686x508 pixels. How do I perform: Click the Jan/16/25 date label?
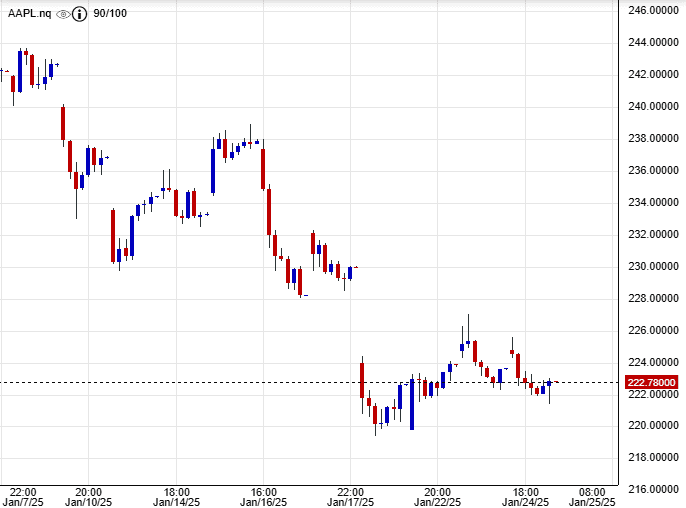[x=263, y=502]
